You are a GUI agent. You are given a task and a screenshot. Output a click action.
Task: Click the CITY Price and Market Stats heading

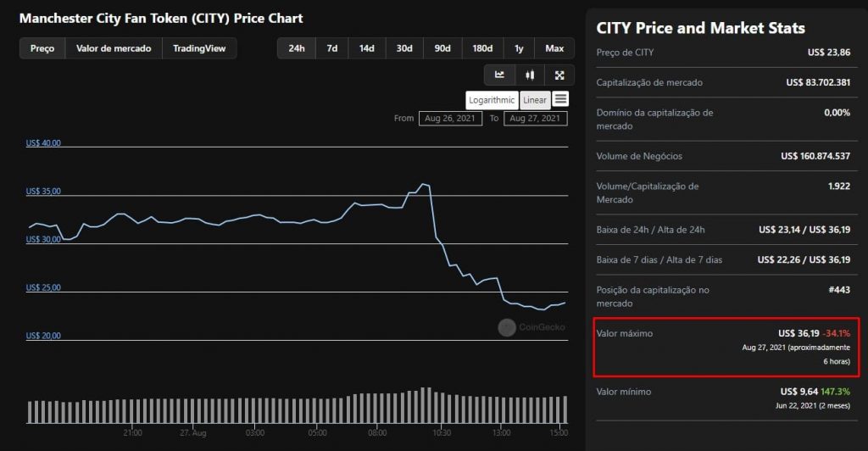700,28
